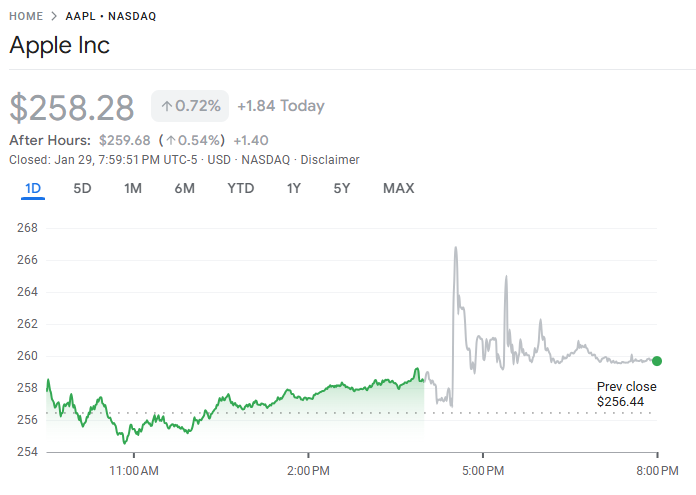View the 5Y chart range
Screen dimensions: 696x495
coord(342,189)
